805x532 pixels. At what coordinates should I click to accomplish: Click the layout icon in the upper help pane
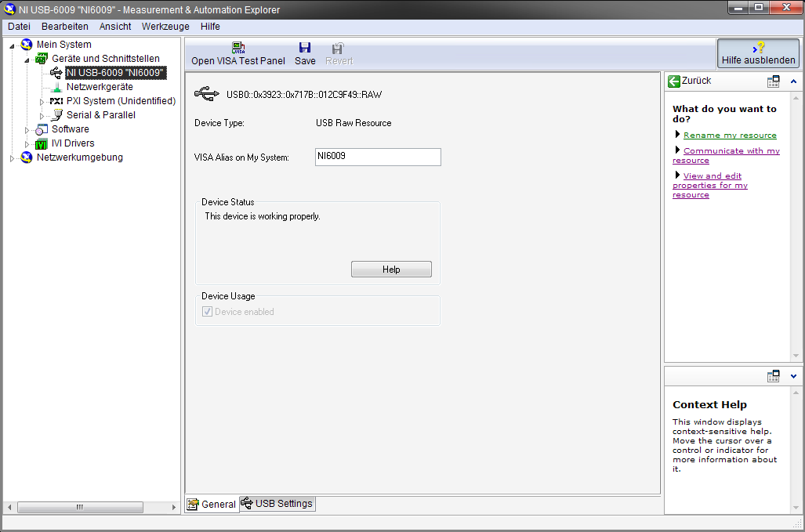774,81
